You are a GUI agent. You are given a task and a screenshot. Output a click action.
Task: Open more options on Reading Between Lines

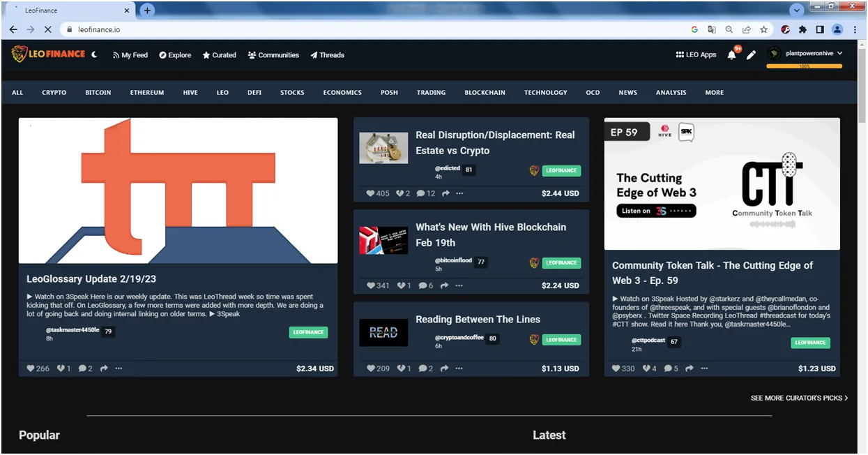(459, 368)
